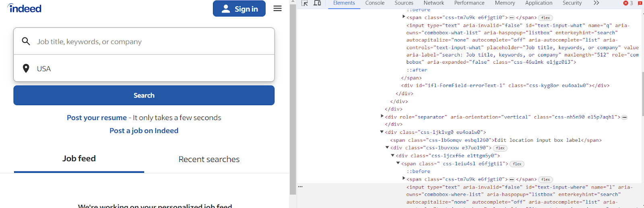Click the three-dot options beside the highlighted DOM row
This screenshot has width=644, height=208.
point(300,187)
